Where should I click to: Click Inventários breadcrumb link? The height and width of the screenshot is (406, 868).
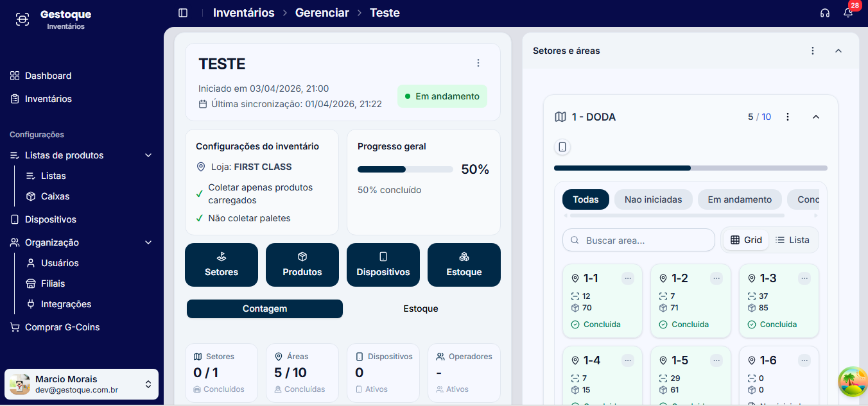point(244,13)
